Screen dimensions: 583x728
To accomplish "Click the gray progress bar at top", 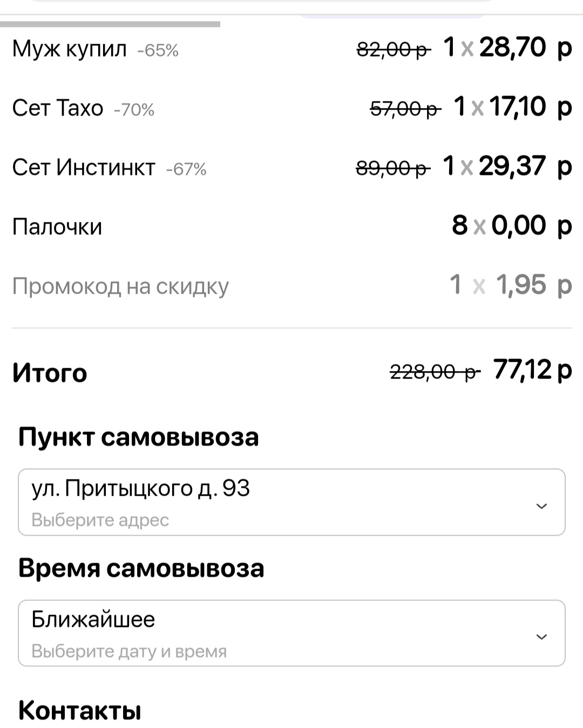I will pyautogui.click(x=110, y=24).
